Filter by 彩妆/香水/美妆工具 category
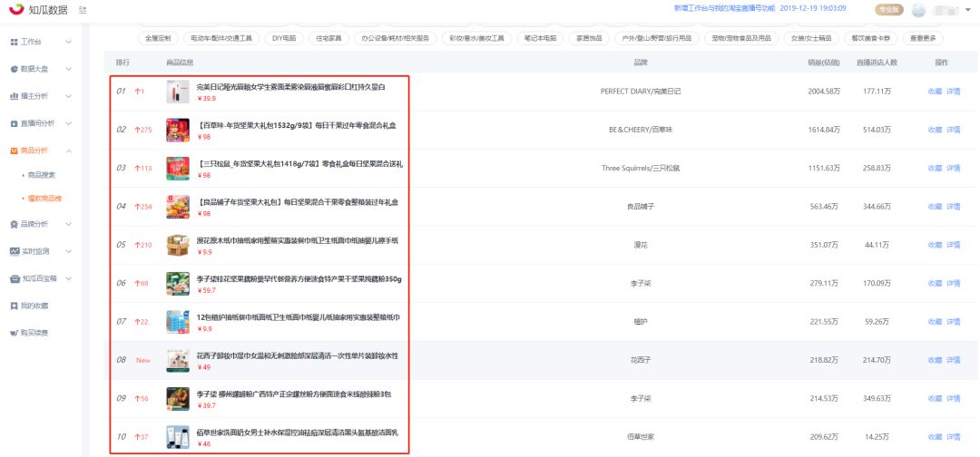980x457 pixels. [476, 38]
